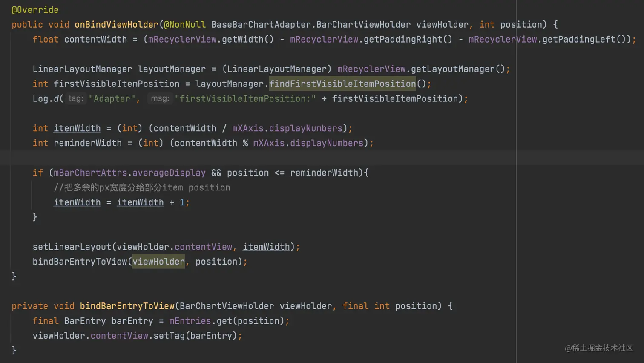Click the setLinearLayout method call

(72, 247)
